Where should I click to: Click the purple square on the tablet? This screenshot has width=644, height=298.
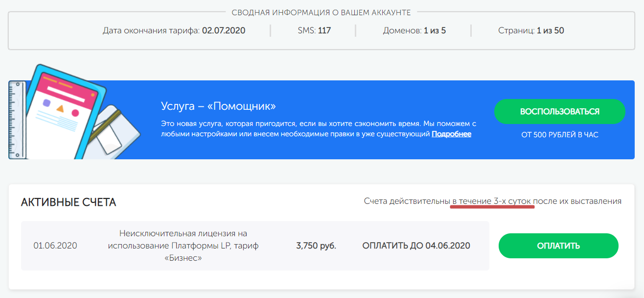click(x=46, y=103)
